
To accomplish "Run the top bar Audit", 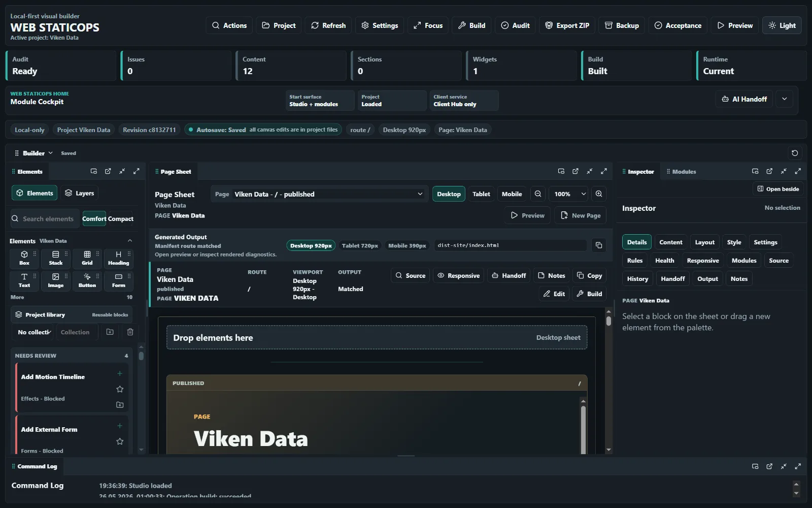I will [x=515, y=25].
